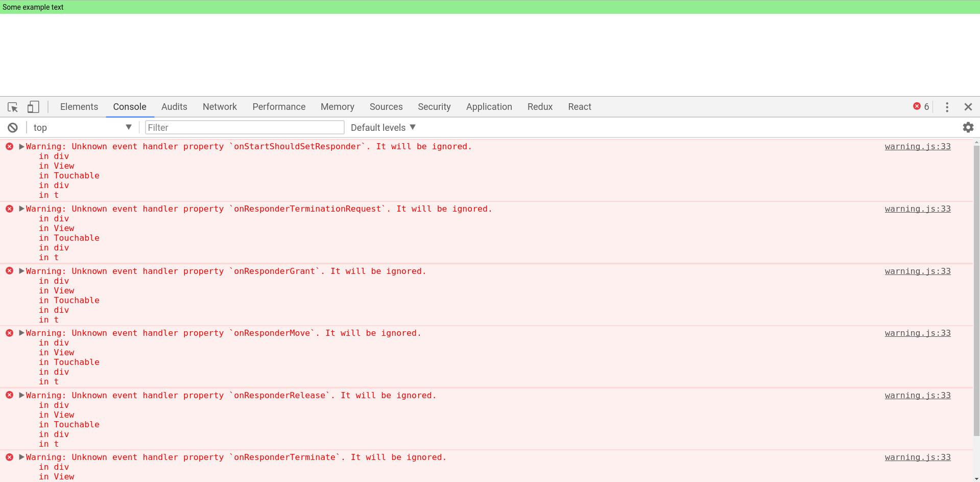Expand the onResponderRelease warning
Viewport: 980px width, 482px height.
coord(21,395)
